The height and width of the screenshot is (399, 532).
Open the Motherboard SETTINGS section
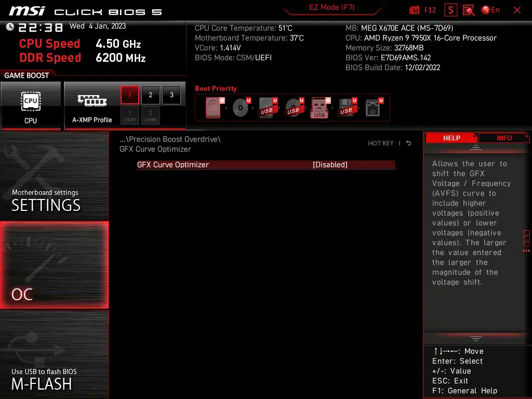(x=54, y=176)
